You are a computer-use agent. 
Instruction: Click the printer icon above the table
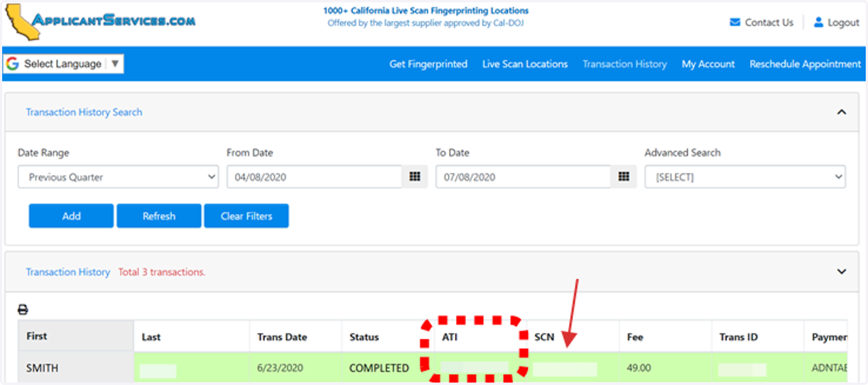[22, 310]
